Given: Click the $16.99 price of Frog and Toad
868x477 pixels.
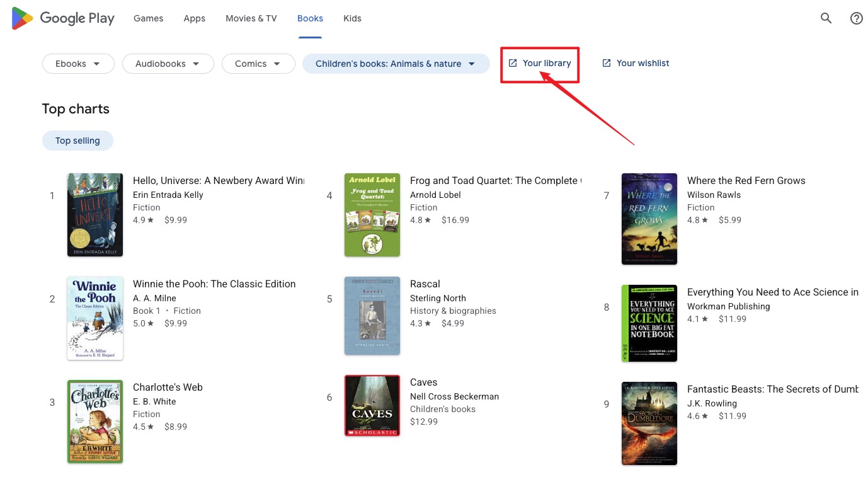Looking at the screenshot, I should point(455,220).
